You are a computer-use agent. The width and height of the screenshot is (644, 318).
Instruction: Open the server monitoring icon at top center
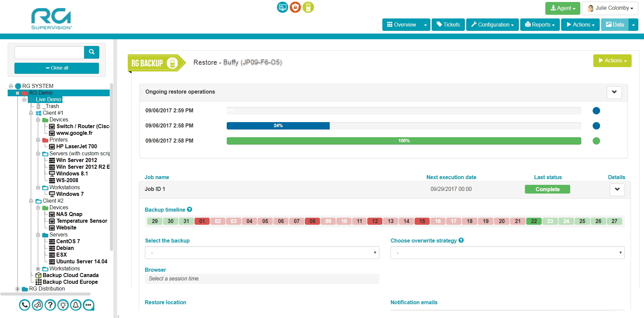click(x=282, y=7)
